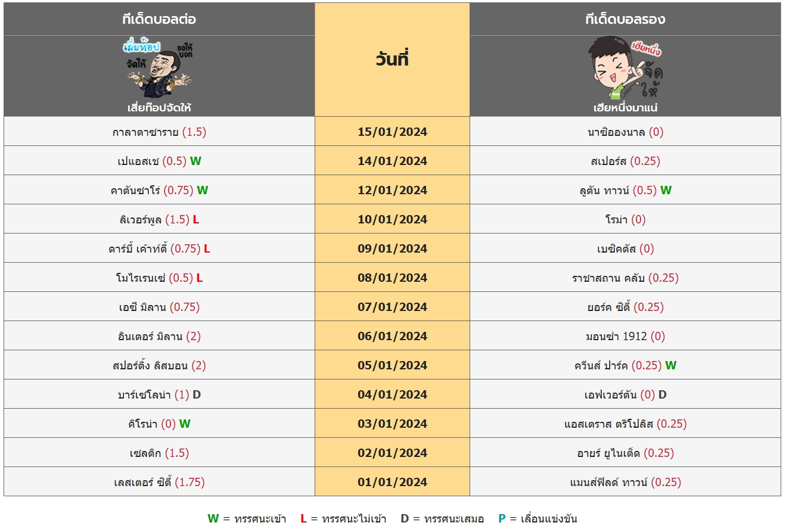Click the green W beside ลูตัน ทาวน์

666,190
